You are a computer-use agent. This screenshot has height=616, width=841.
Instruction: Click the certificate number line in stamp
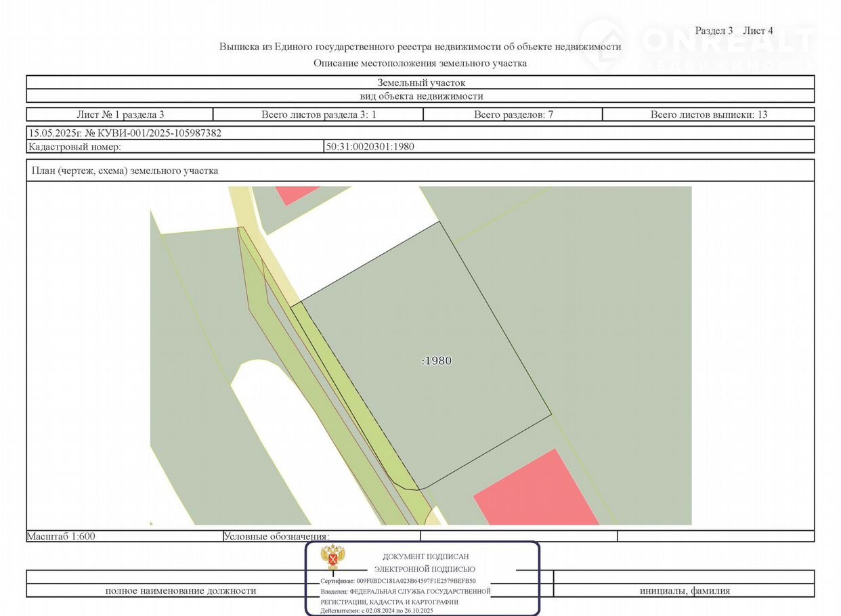click(398, 581)
